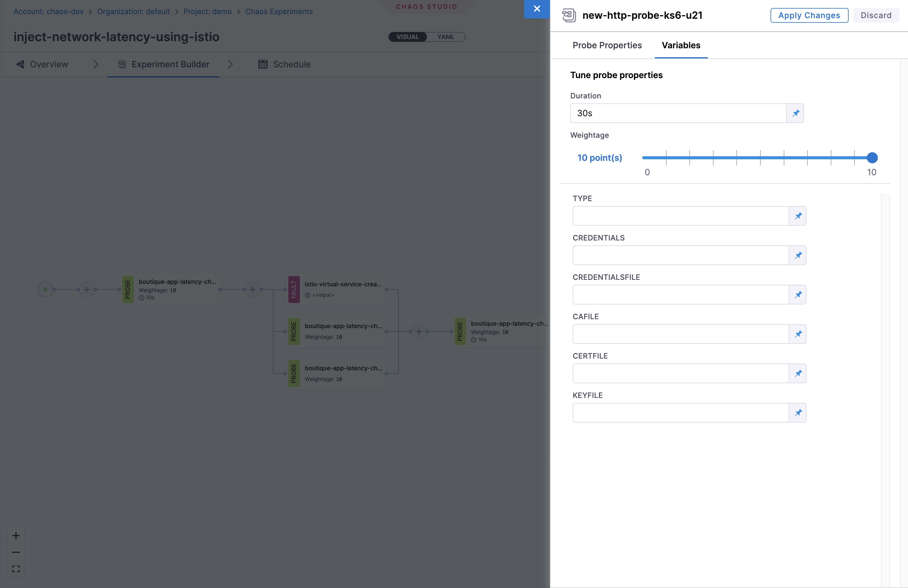The image size is (908, 588).
Task: Select the Variables tab
Action: pyautogui.click(x=681, y=46)
